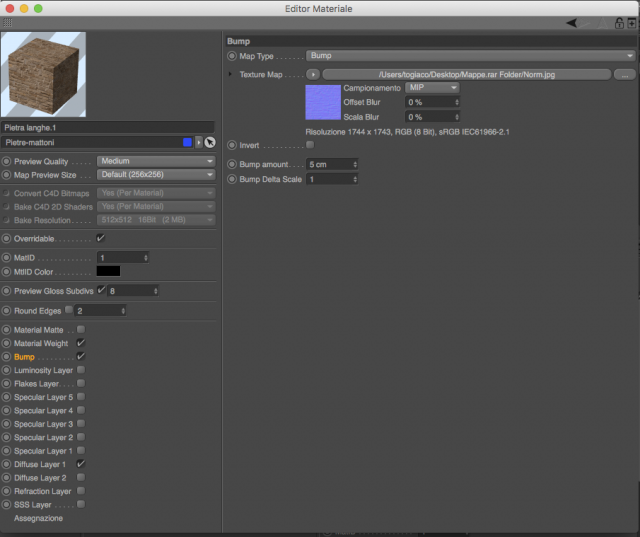The width and height of the screenshot is (640, 537).
Task: Click the Bump amount input field
Action: coord(332,164)
